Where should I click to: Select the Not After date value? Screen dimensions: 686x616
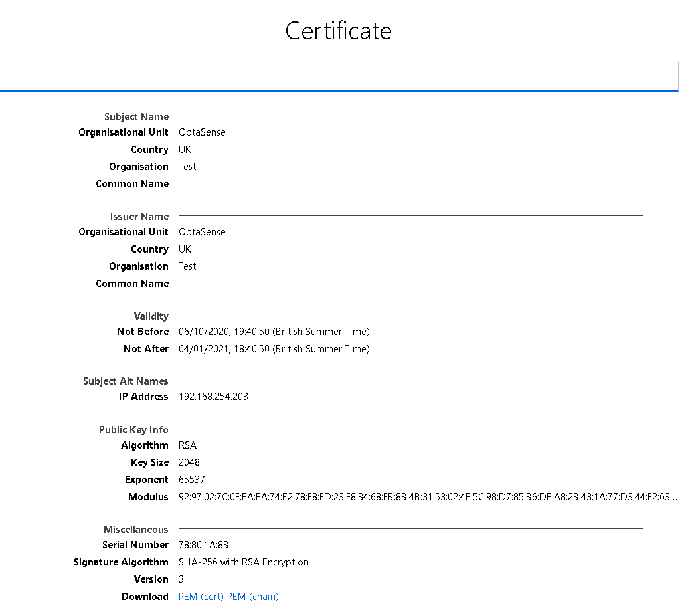(274, 348)
